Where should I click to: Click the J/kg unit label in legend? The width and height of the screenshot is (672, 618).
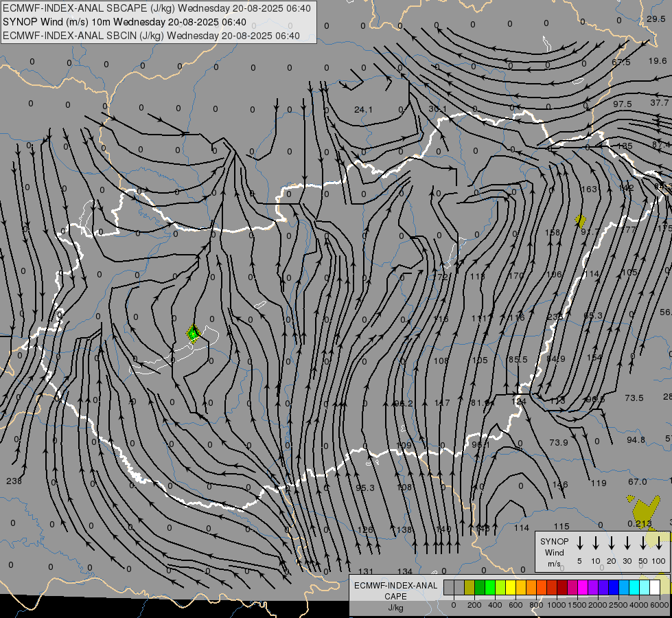pyautogui.click(x=395, y=608)
